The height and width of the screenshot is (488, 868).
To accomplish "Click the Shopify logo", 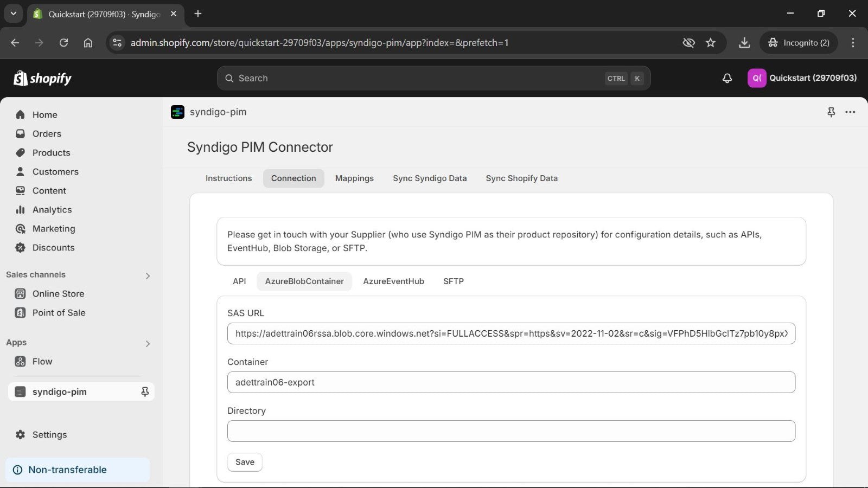I will point(42,78).
